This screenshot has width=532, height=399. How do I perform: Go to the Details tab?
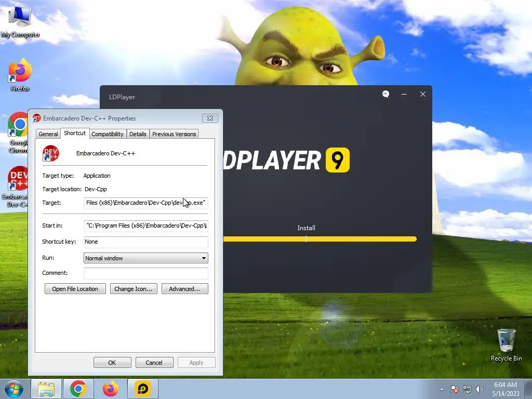(x=138, y=134)
